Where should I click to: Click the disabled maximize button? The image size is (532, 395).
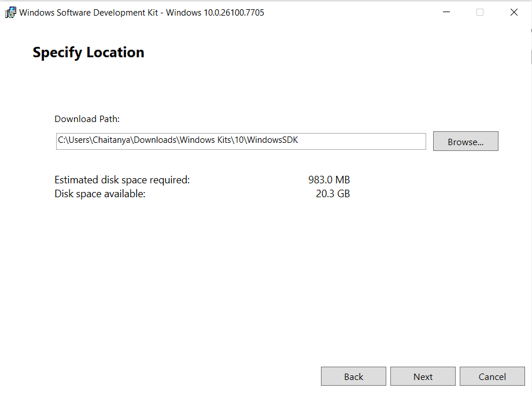point(480,12)
